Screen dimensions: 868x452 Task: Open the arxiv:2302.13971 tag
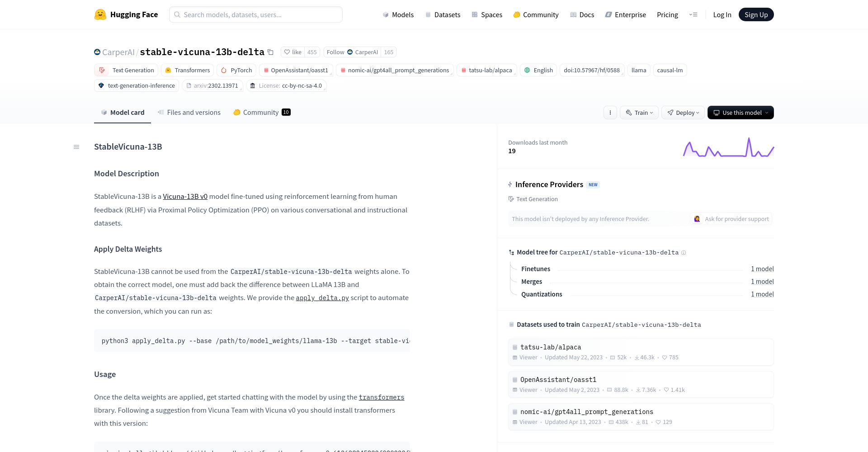click(x=212, y=85)
